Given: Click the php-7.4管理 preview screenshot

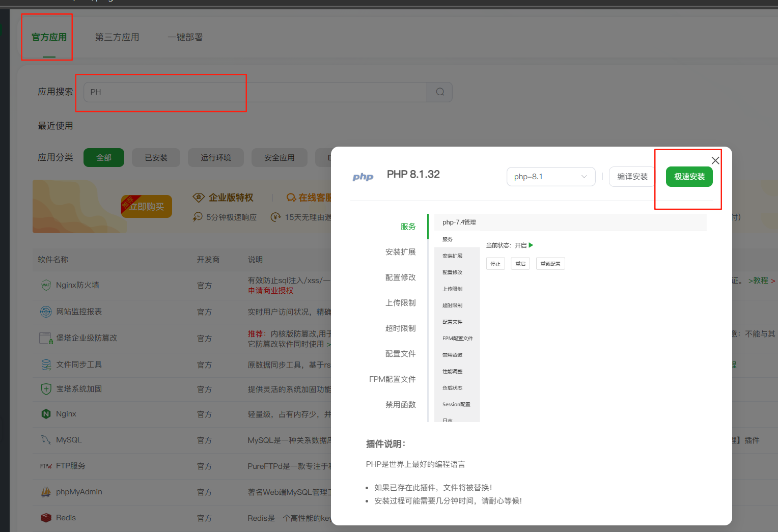Looking at the screenshot, I should coord(571,318).
